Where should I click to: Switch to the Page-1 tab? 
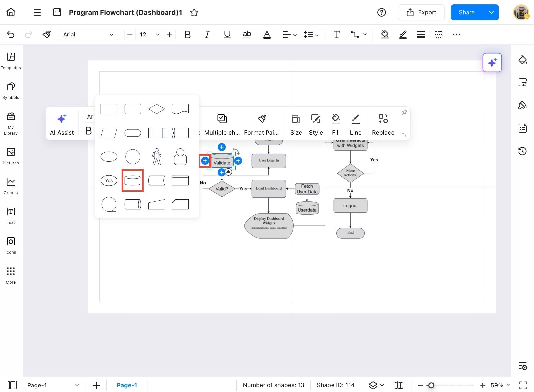click(127, 385)
